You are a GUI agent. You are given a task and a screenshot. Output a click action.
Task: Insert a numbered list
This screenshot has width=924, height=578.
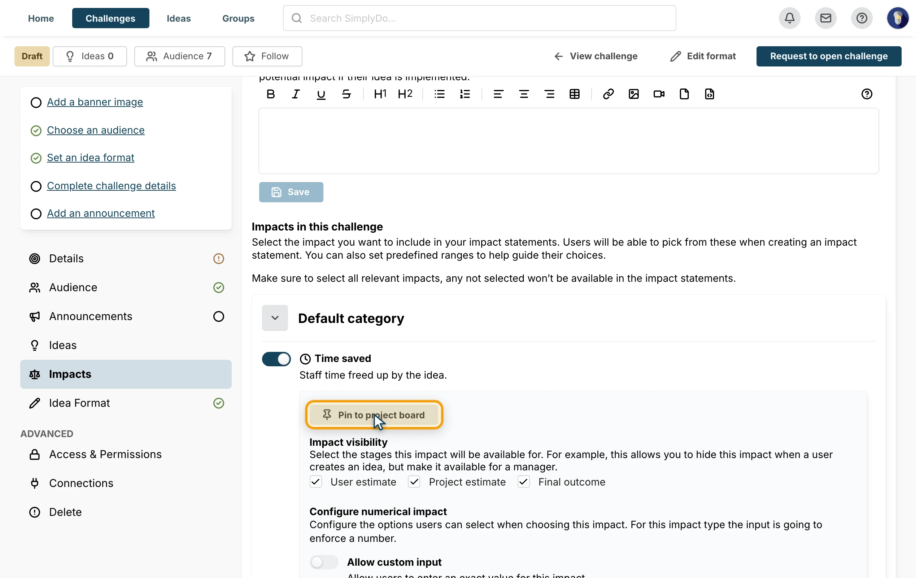click(x=465, y=94)
